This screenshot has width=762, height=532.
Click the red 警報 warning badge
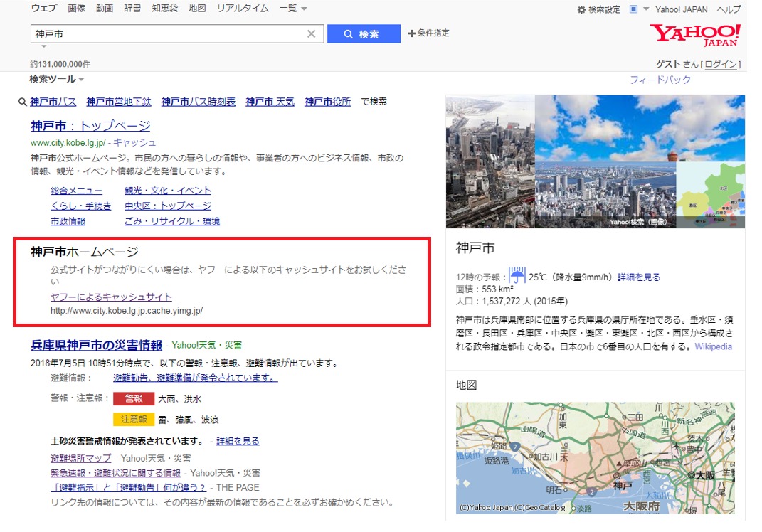[x=134, y=399]
